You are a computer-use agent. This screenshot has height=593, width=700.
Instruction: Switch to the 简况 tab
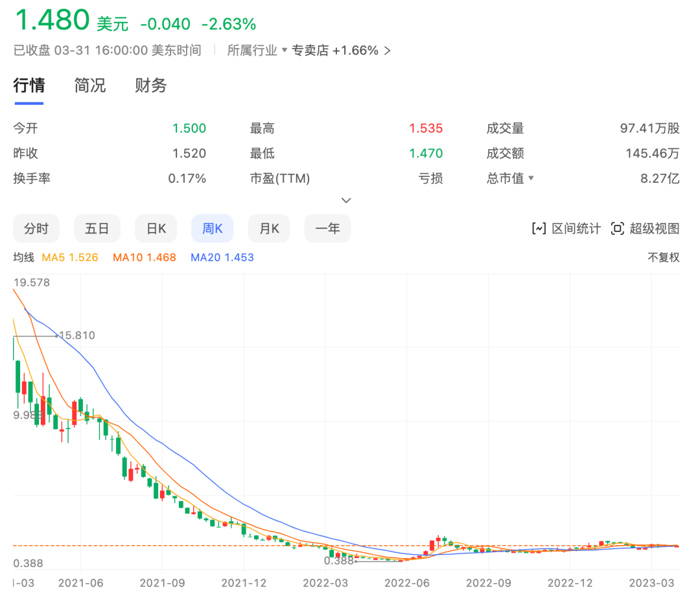(90, 86)
